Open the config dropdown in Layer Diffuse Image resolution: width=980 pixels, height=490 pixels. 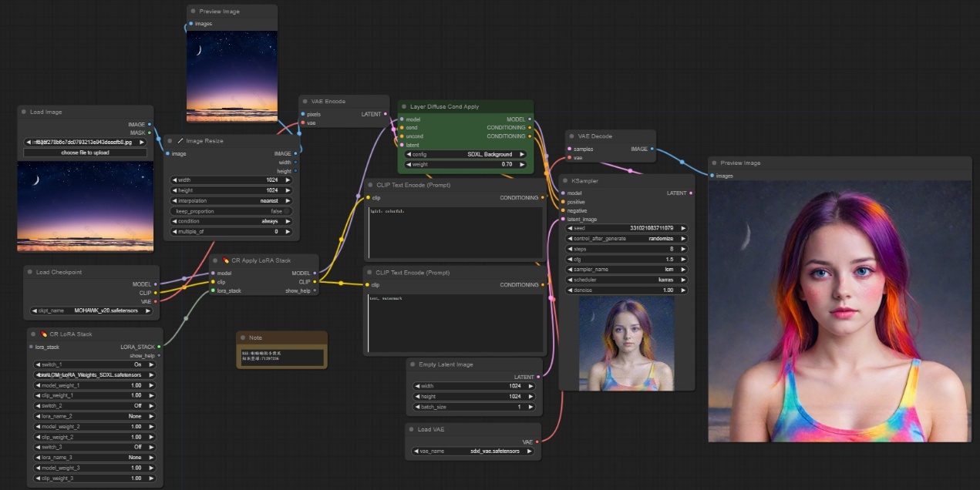(x=466, y=154)
